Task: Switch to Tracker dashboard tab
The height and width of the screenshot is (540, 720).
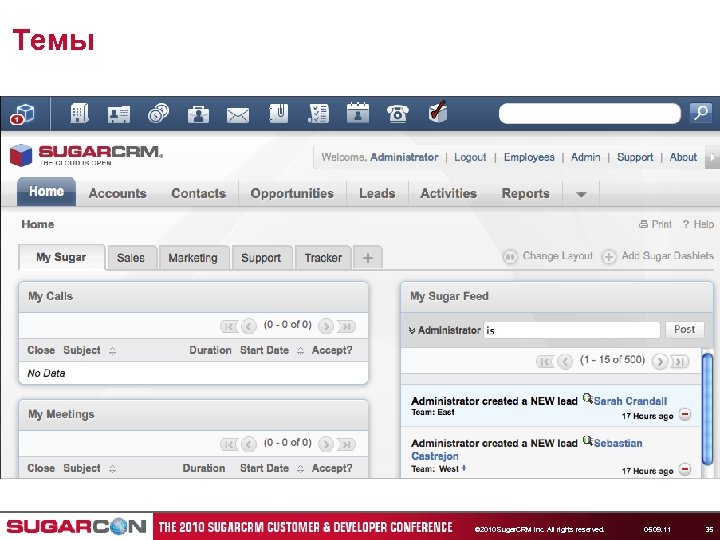Action: click(323, 258)
